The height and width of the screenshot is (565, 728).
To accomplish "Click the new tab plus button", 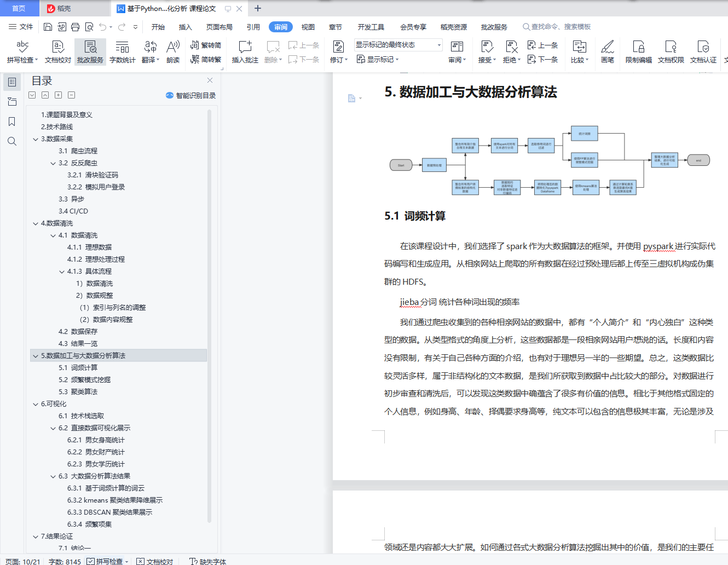I will [x=258, y=8].
